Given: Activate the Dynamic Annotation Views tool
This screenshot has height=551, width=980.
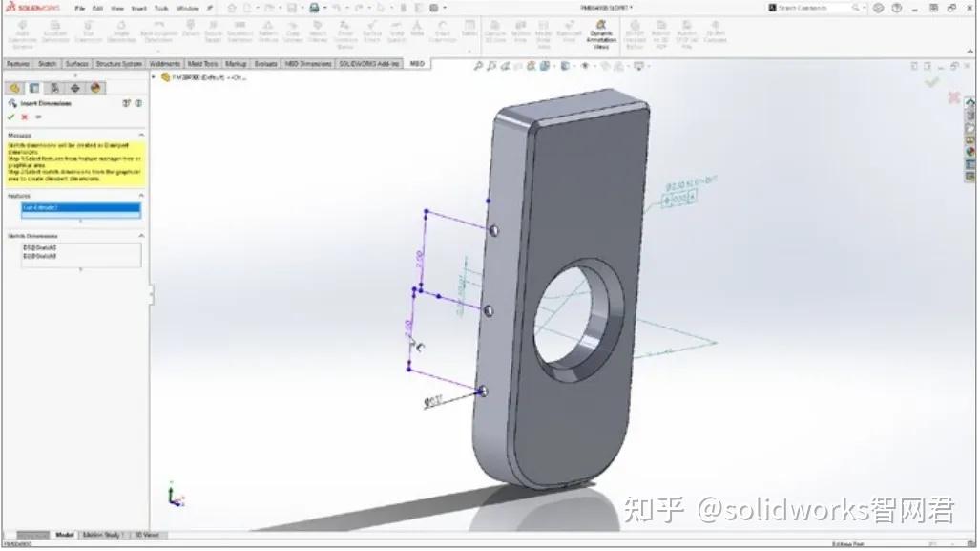Looking at the screenshot, I should (x=602, y=32).
